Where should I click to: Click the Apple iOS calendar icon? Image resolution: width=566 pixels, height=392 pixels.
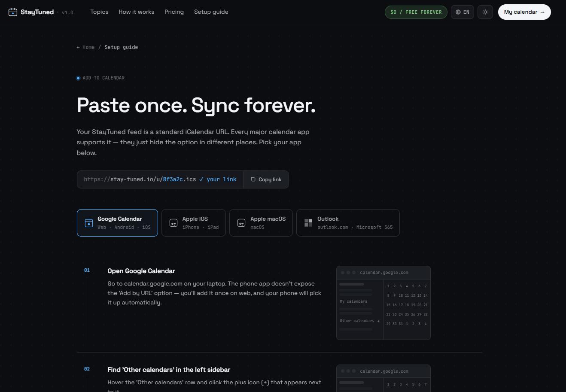tap(173, 223)
